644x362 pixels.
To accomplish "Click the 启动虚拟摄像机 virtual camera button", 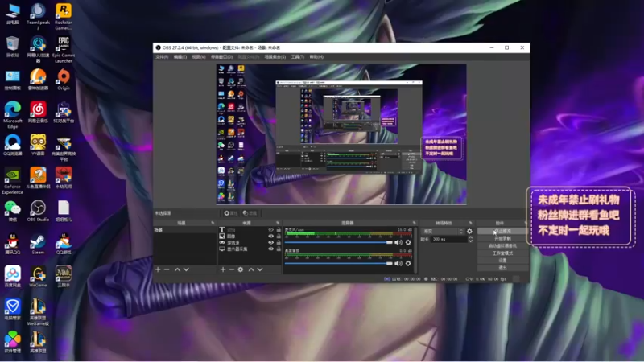I will click(502, 246).
